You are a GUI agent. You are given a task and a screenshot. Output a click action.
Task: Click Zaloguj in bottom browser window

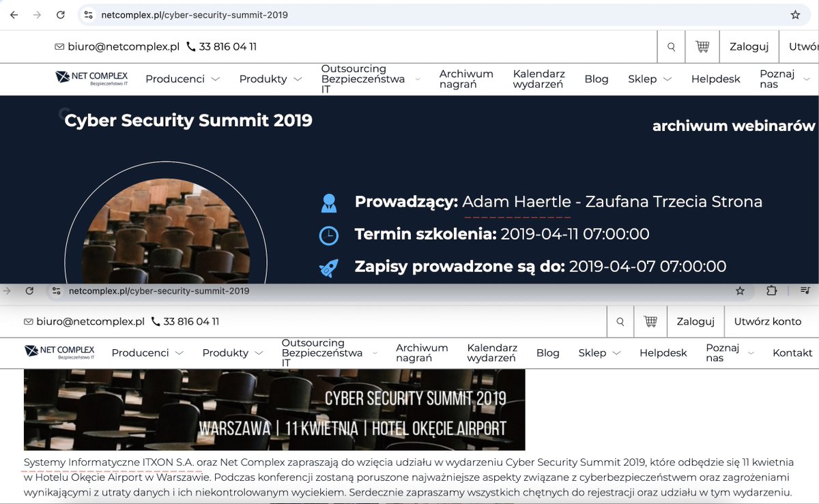(695, 321)
